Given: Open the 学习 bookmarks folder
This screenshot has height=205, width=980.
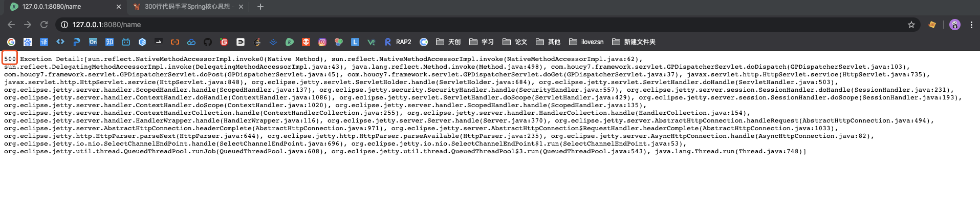Looking at the screenshot, I should coord(482,42).
